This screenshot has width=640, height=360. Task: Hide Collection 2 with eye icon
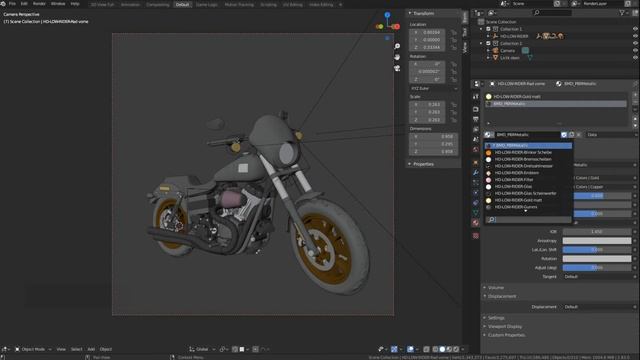click(635, 43)
